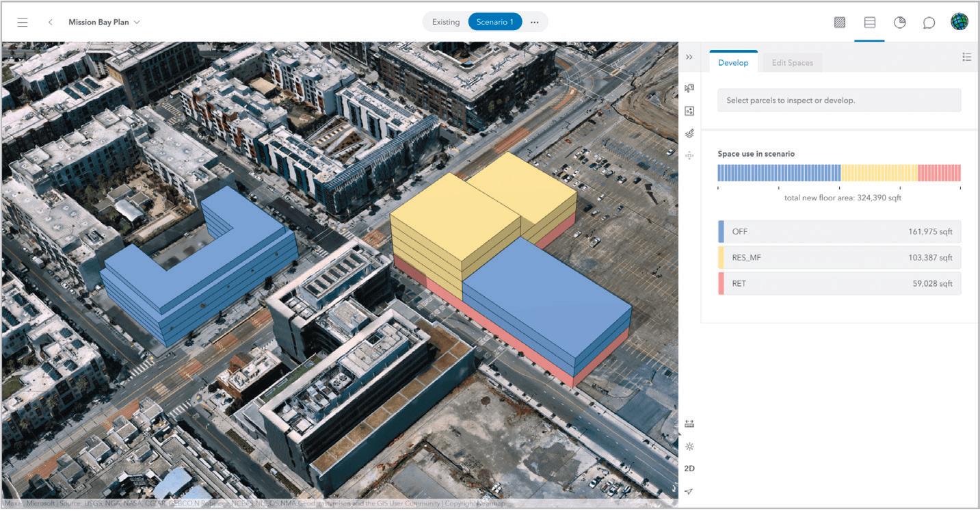Image resolution: width=980 pixels, height=511 pixels.
Task: Click the 103,387 sqft value
Action: 930,257
